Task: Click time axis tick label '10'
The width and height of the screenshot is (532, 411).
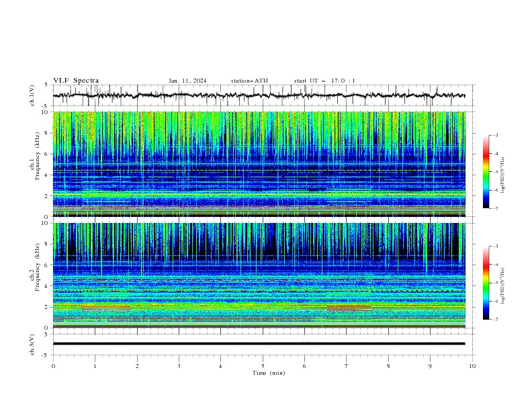Action: [472, 366]
